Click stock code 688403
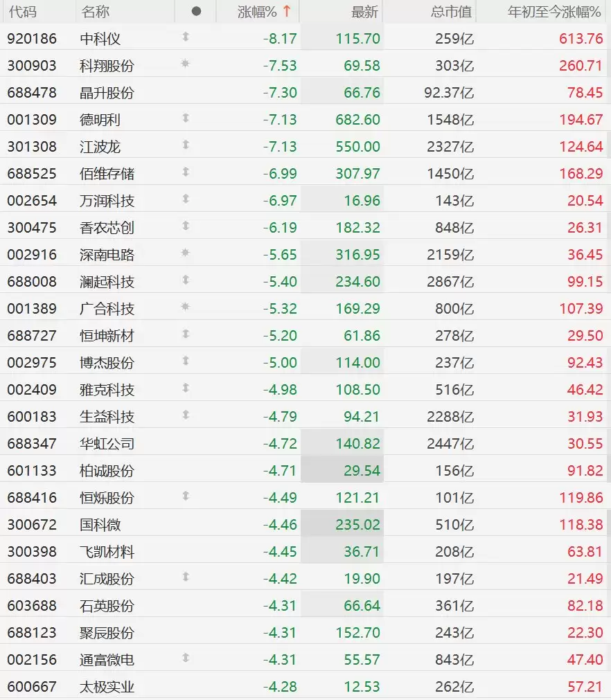The height and width of the screenshot is (700, 611). [32, 579]
